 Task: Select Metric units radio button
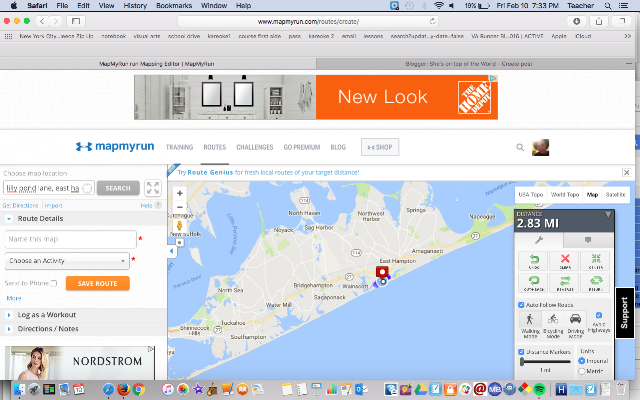point(582,371)
